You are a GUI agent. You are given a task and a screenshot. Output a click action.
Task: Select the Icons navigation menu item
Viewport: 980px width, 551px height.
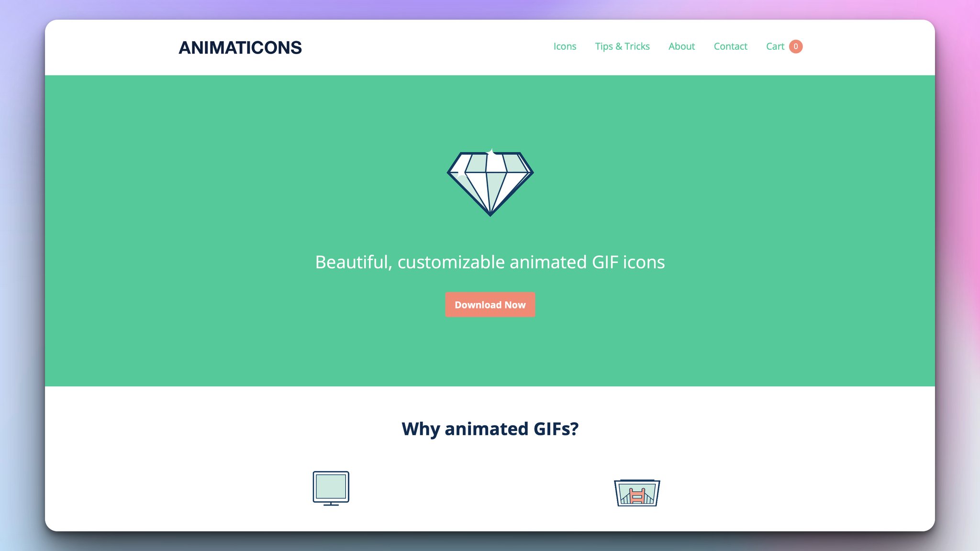[x=564, y=46]
